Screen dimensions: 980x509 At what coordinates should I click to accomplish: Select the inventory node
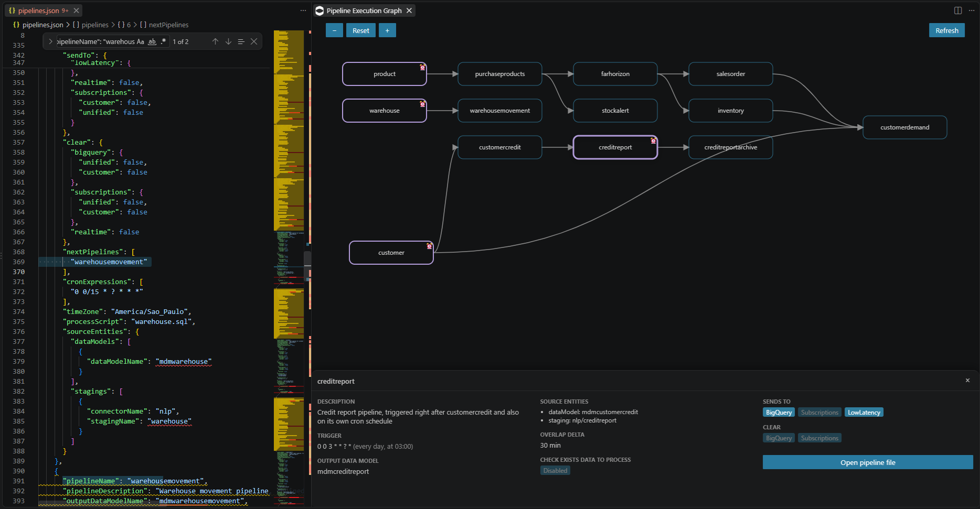click(x=731, y=111)
